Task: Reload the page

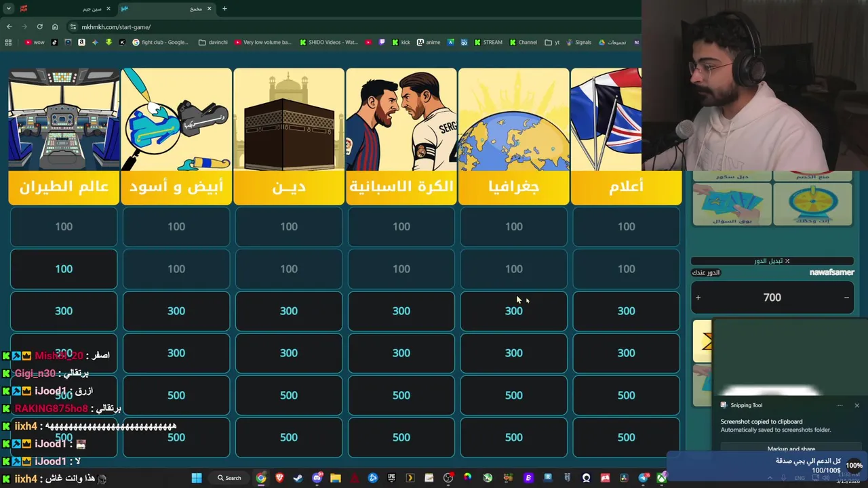Action: [39, 27]
